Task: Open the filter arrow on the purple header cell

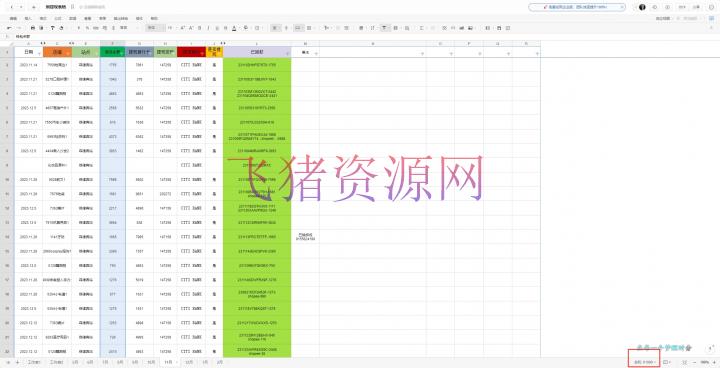Action: tap(288, 54)
